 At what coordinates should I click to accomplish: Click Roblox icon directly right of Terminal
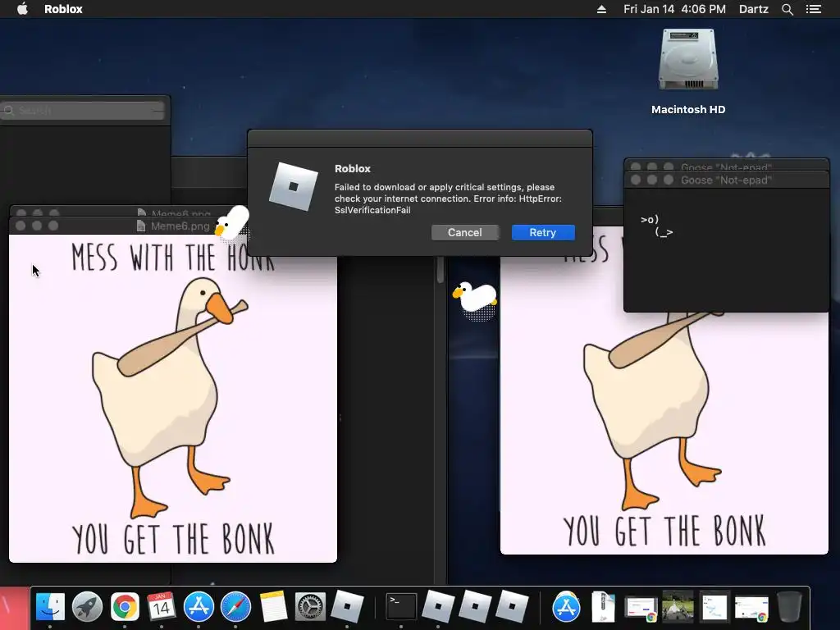click(438, 607)
